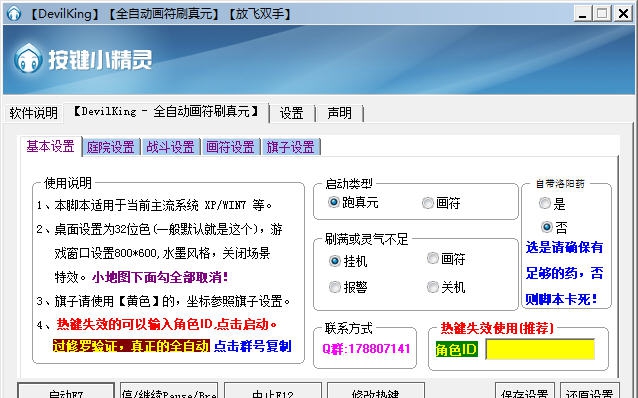Choose 报警 option
Viewport: 638px width, 398px height.
347,287
